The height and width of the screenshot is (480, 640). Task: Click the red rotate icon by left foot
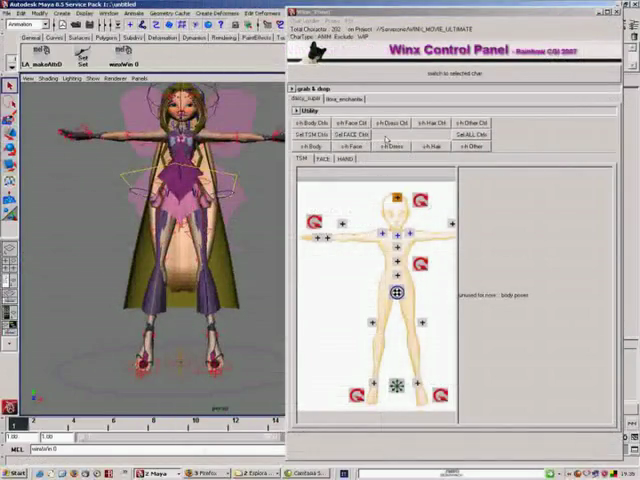coord(357,395)
